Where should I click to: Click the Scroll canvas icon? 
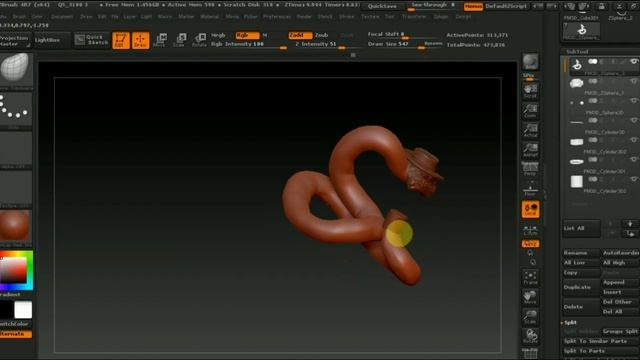[x=531, y=91]
